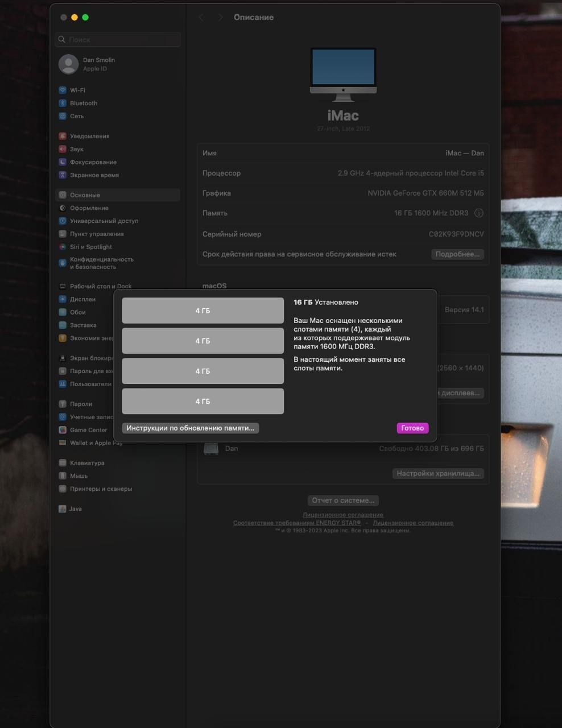Select the Звук speaker icon
Screen dimensions: 562x728
(x=63, y=149)
